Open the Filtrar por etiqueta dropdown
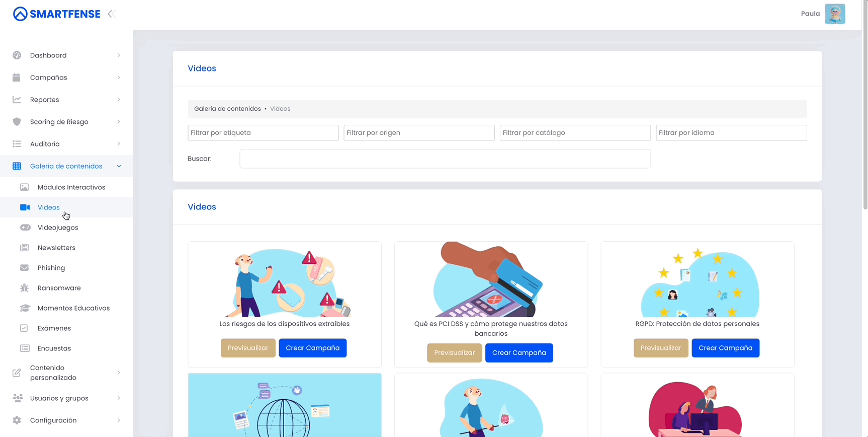This screenshot has width=868, height=437. pyautogui.click(x=263, y=133)
